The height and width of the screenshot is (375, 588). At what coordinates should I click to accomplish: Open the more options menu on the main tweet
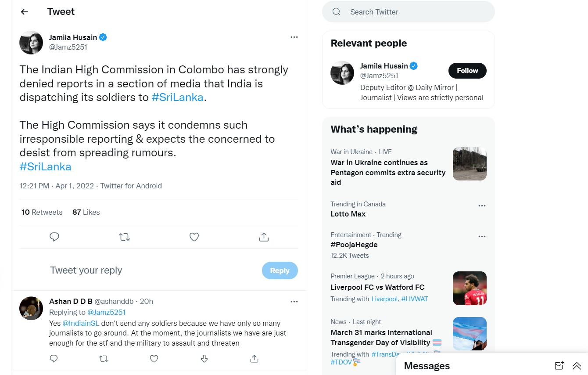(x=294, y=37)
